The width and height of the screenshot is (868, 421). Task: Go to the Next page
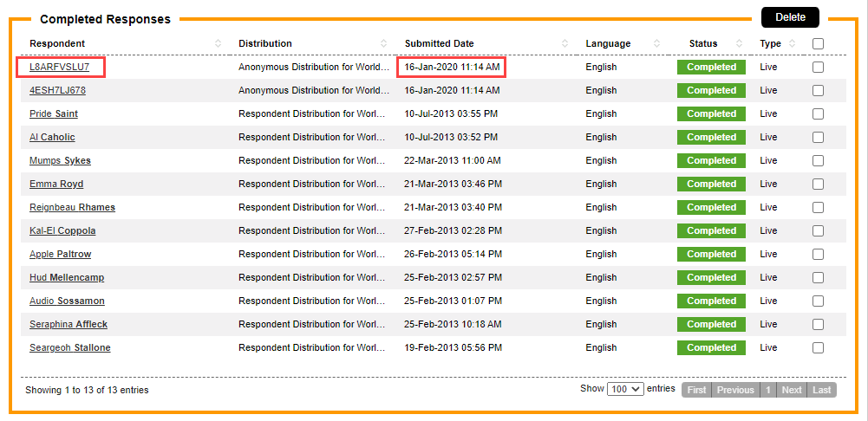[791, 390]
